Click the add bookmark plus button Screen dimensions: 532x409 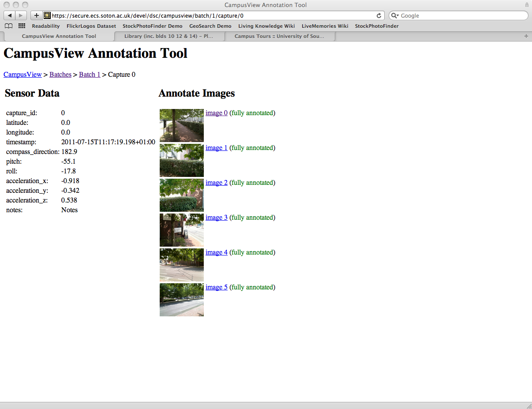37,15
